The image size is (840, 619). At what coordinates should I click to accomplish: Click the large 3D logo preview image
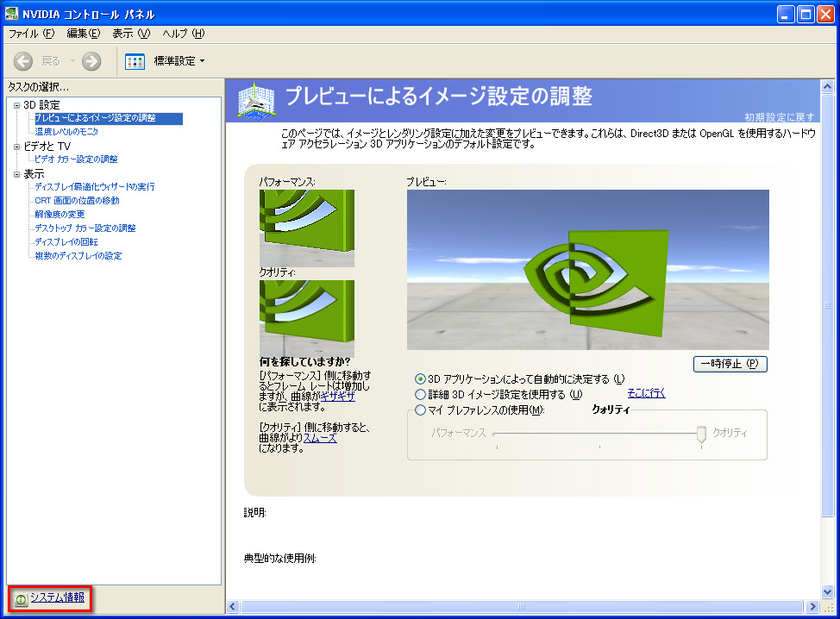587,270
